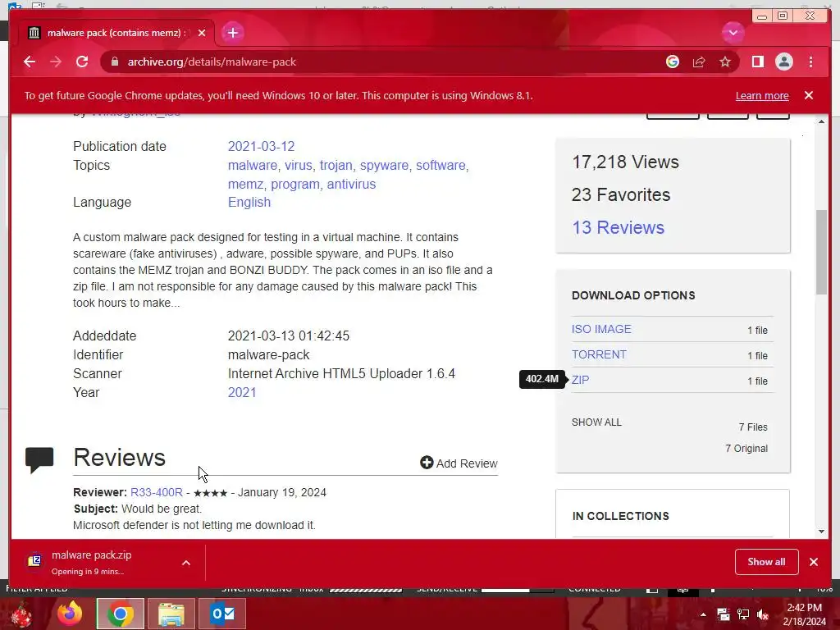
Task: Go back with Chrome back arrow
Action: (30, 62)
